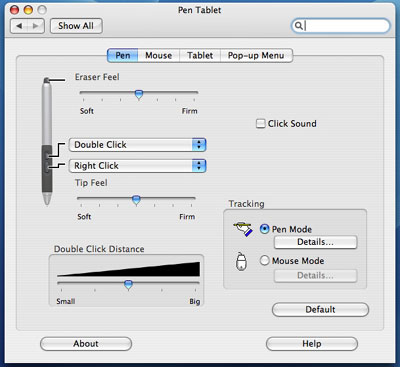The height and width of the screenshot is (367, 400).
Task: Click the Tip Feel slider thumb
Action: [x=136, y=200]
